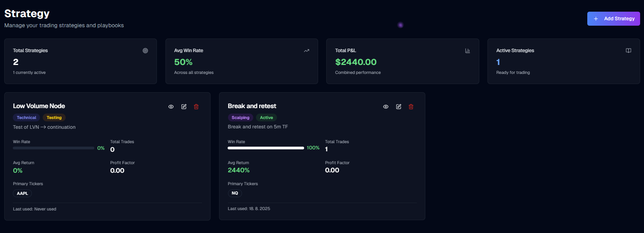This screenshot has width=644, height=233.
Task: Click the Add Strategy button
Action: pyautogui.click(x=613, y=19)
